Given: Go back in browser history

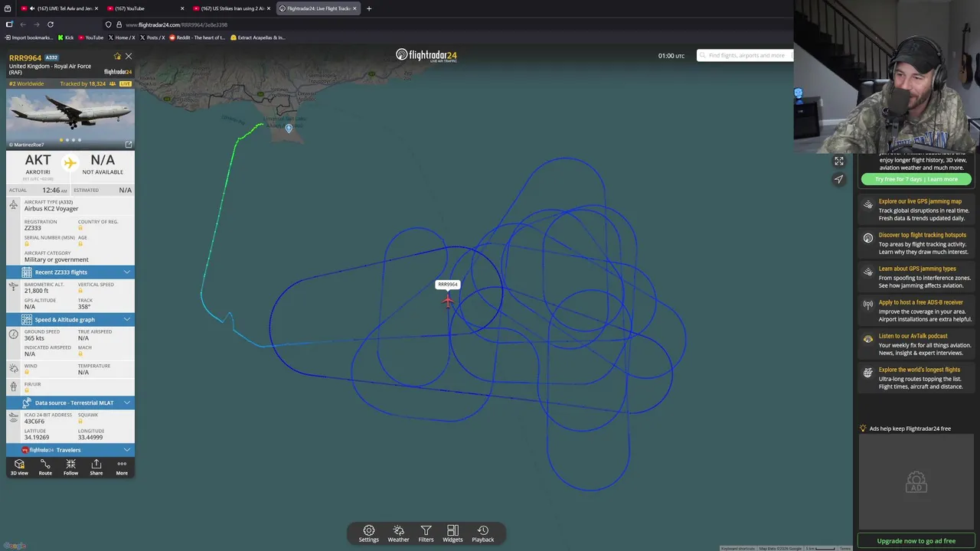Looking at the screenshot, I should (23, 24).
